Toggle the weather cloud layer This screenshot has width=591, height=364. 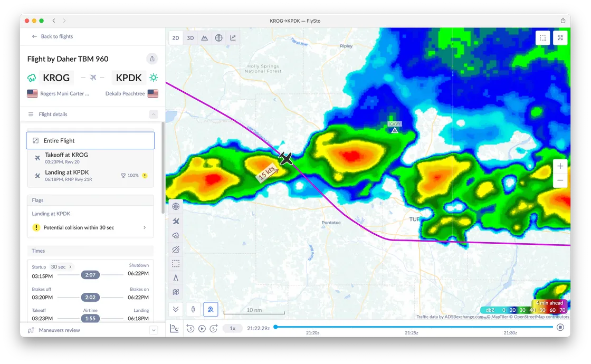[x=176, y=235]
